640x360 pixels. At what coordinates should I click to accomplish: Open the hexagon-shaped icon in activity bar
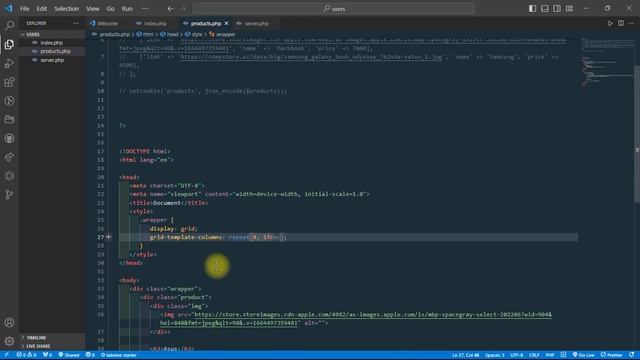pos(9,176)
